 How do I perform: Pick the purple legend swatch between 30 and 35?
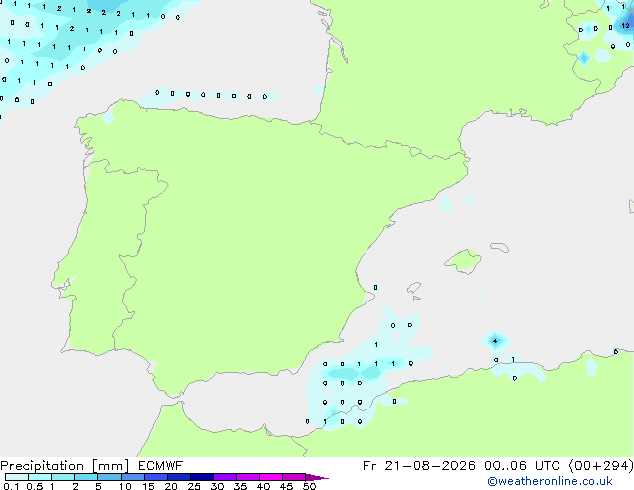click(x=225, y=477)
